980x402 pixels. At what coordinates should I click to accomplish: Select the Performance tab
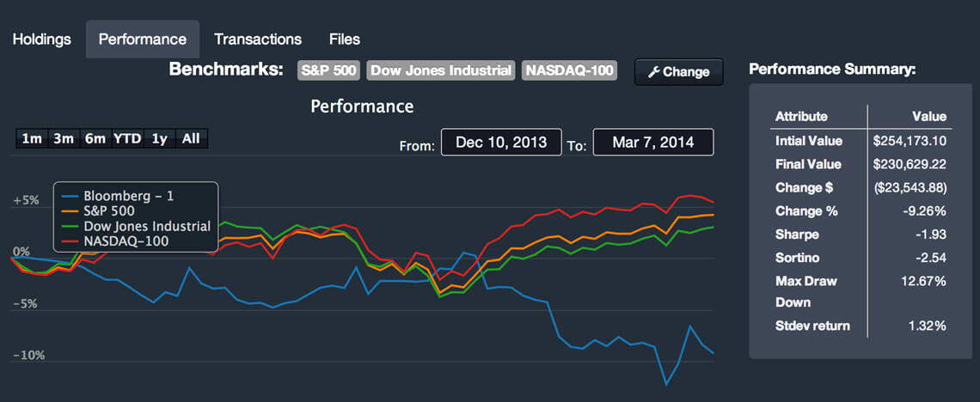coord(143,40)
